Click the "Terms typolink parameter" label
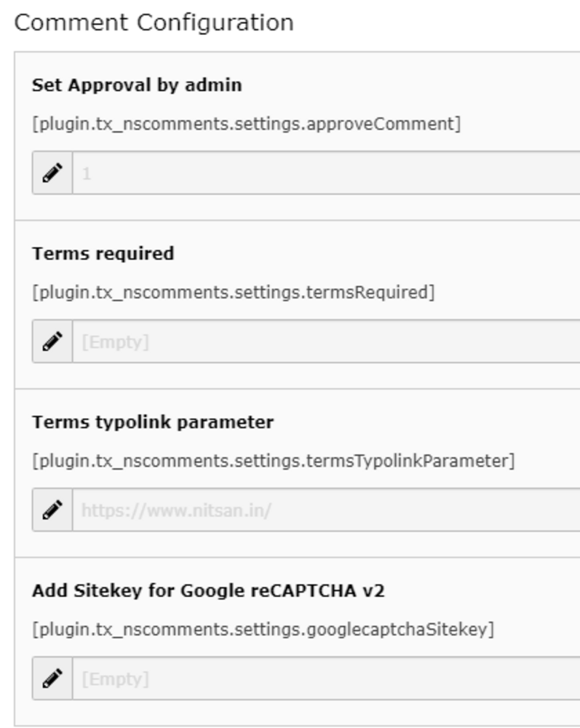580x728 pixels. (153, 422)
